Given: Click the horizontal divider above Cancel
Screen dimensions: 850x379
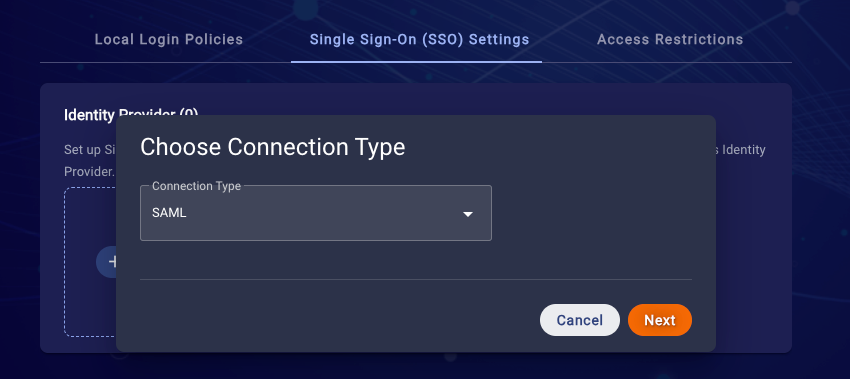Looking at the screenshot, I should pos(416,280).
